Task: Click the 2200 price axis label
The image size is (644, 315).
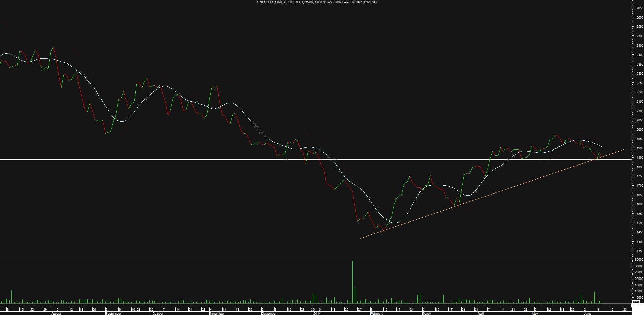Action: coord(640,92)
